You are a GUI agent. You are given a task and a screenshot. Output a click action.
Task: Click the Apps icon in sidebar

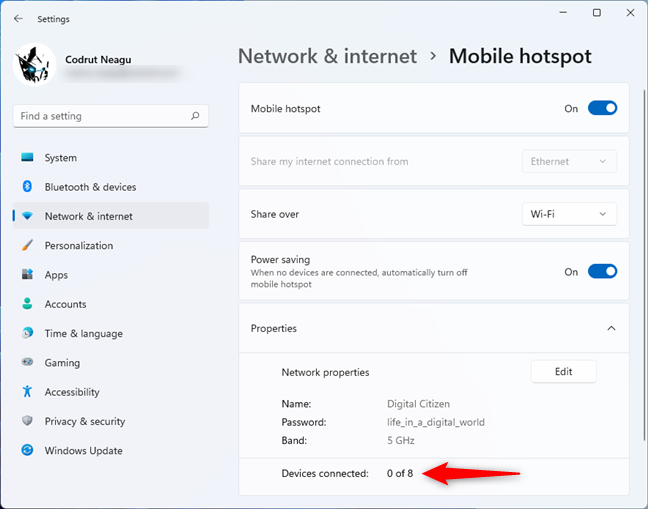[27, 274]
